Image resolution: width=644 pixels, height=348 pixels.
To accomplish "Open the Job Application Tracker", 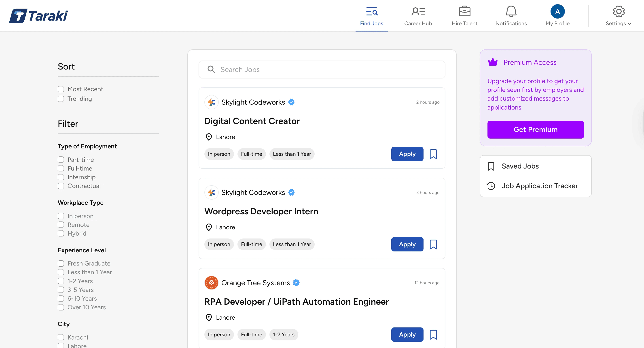I will pos(540,186).
